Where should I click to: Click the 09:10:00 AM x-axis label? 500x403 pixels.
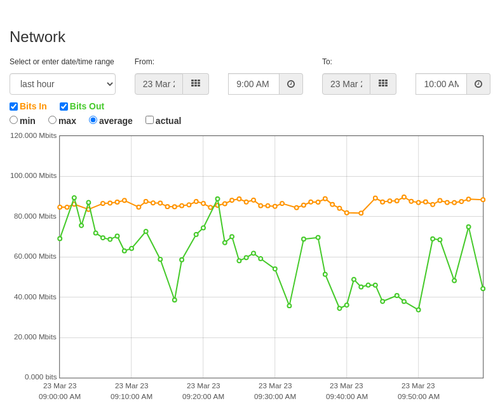click(131, 397)
